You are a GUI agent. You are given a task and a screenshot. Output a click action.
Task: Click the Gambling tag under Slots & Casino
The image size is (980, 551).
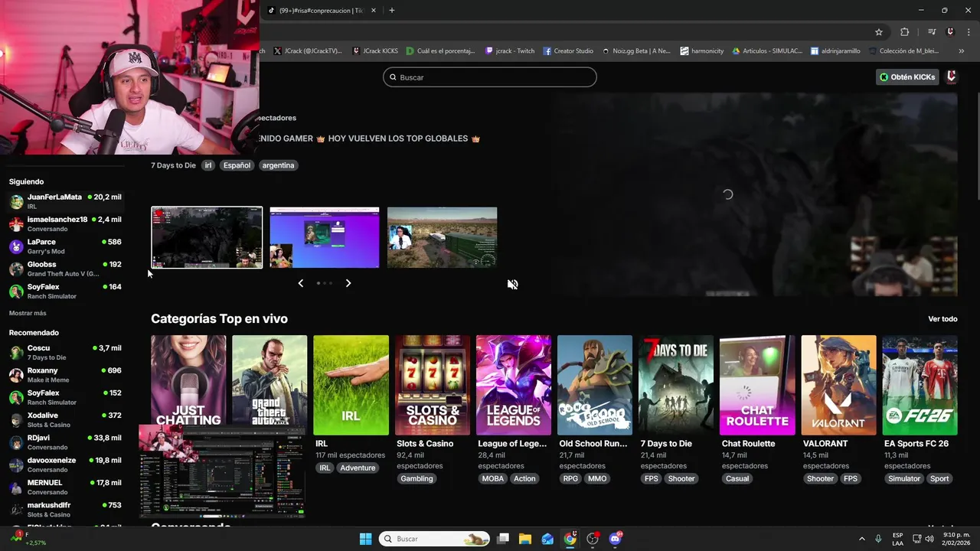417,479
